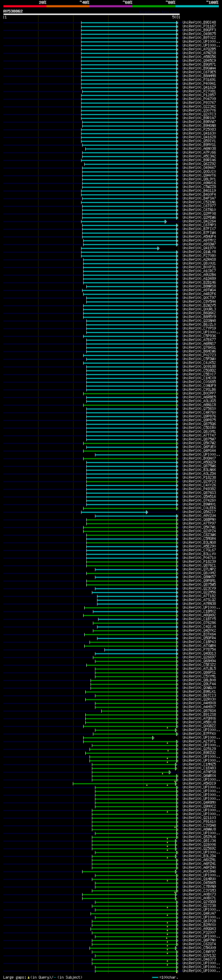This screenshot has height=980, width=222.
Task: Select hit label UniRef100_P18239
Action: tap(199, 561)
